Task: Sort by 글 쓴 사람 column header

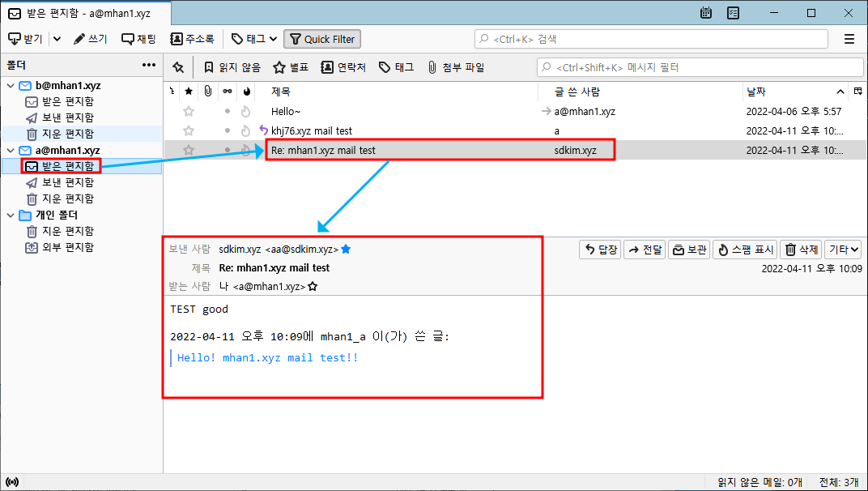Action: [x=640, y=92]
